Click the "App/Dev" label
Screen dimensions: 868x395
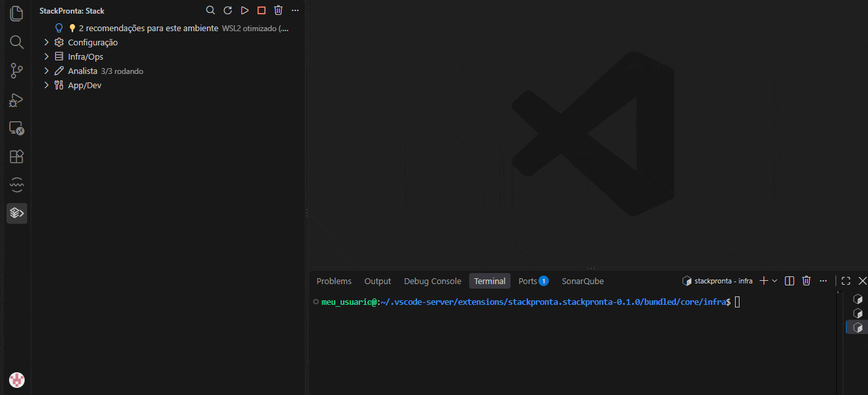point(84,85)
